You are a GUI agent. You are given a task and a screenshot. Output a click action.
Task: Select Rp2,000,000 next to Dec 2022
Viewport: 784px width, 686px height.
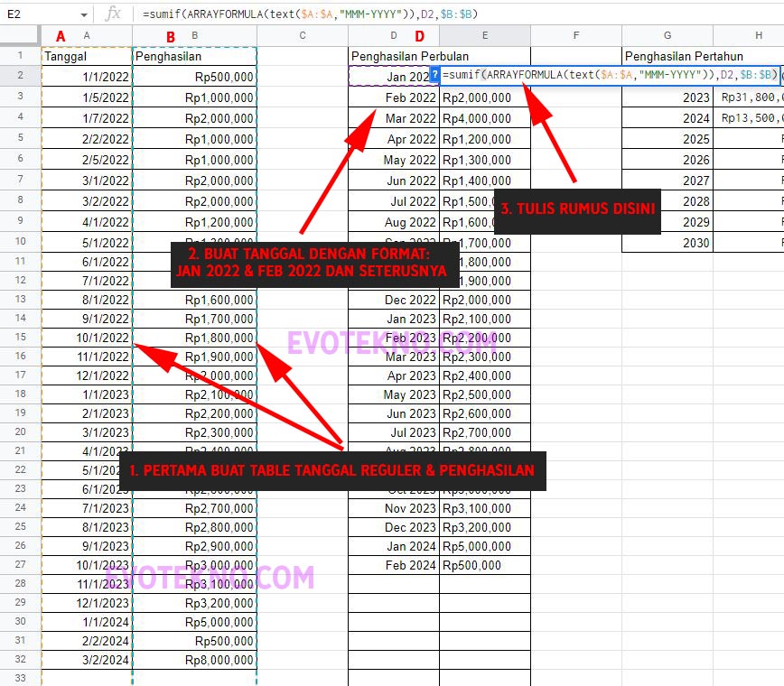[485, 300]
